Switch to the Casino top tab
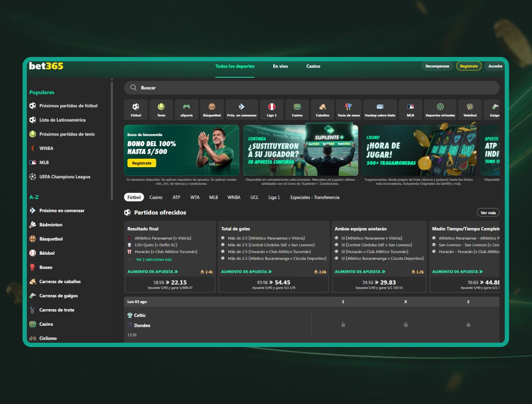Viewport: 532px width, 404px height. [313, 66]
